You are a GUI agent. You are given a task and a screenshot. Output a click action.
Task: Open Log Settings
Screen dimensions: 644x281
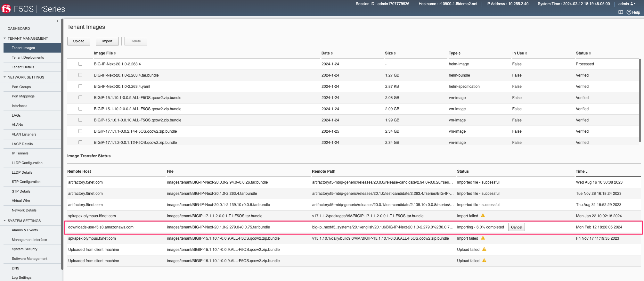coord(22,277)
